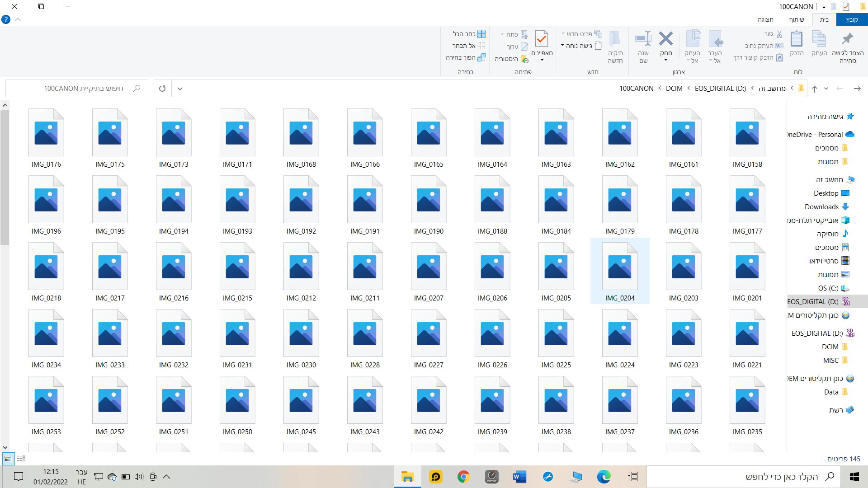Open the address bar history dropdown arrow

180,89
